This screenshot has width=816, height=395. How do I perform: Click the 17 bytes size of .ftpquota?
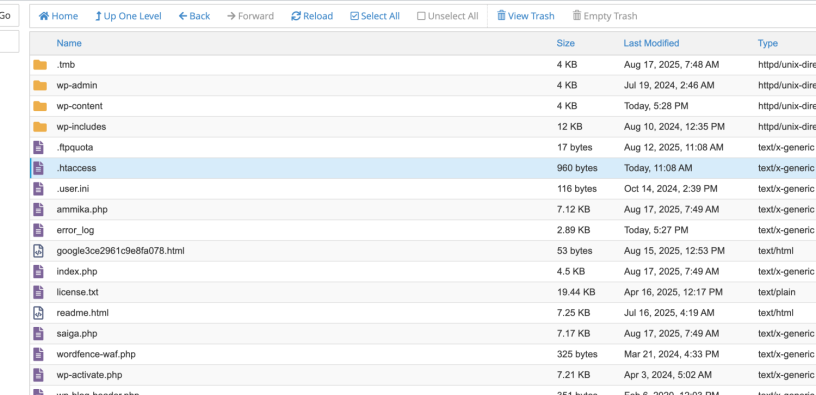coord(575,148)
